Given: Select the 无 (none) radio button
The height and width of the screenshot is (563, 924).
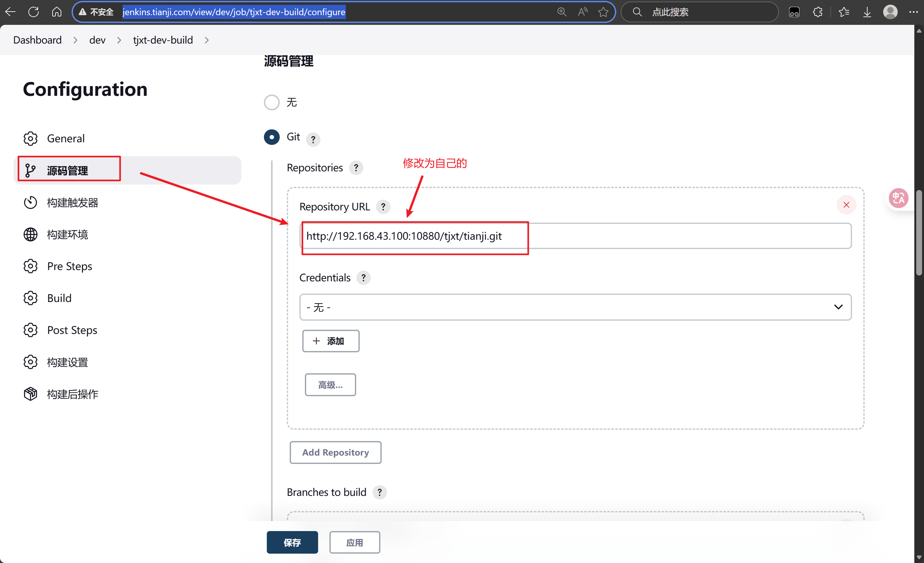Looking at the screenshot, I should tap(272, 102).
